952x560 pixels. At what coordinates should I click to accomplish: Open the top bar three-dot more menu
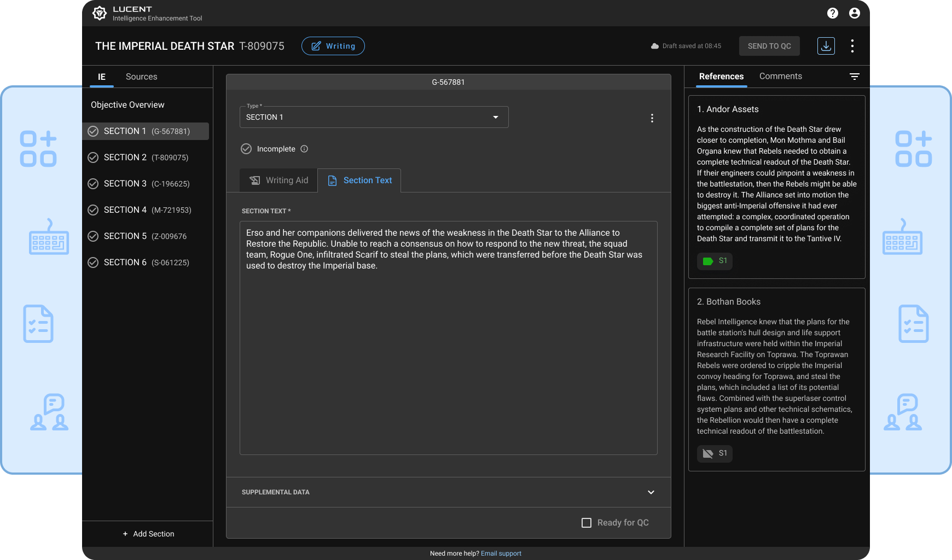pyautogui.click(x=852, y=46)
